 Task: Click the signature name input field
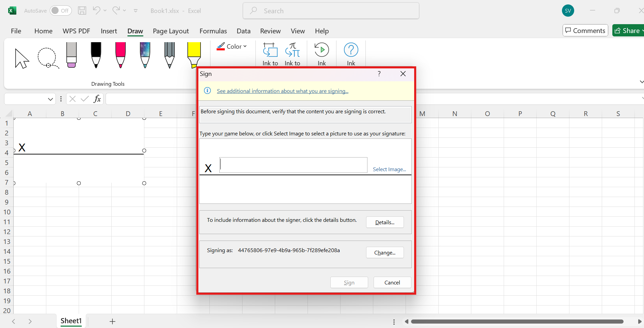(293, 165)
